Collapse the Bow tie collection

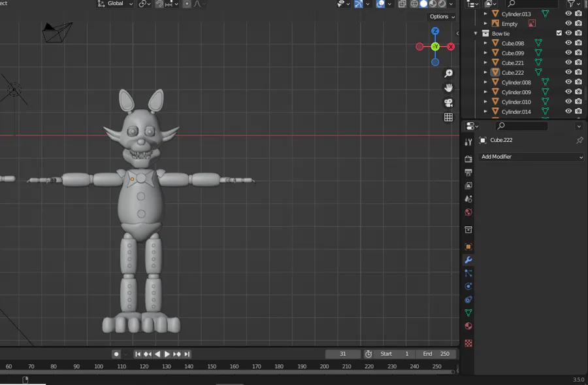(x=476, y=33)
